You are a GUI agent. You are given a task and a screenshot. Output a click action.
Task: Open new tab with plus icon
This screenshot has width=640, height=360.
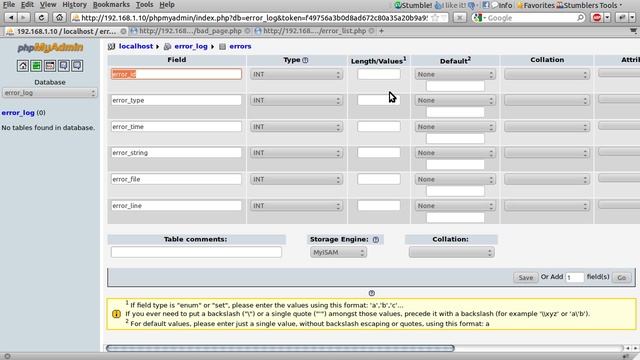(381, 31)
